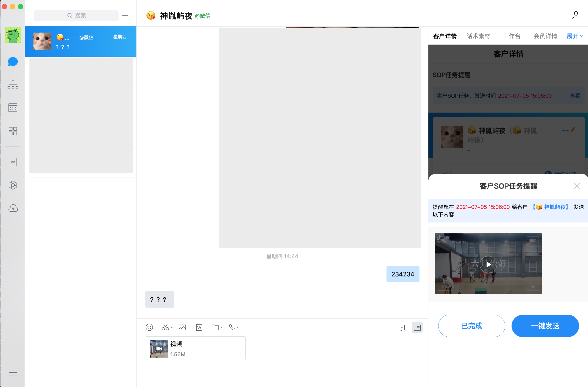Switch to the 会员详情 tab
The image size is (588, 387).
(x=545, y=36)
